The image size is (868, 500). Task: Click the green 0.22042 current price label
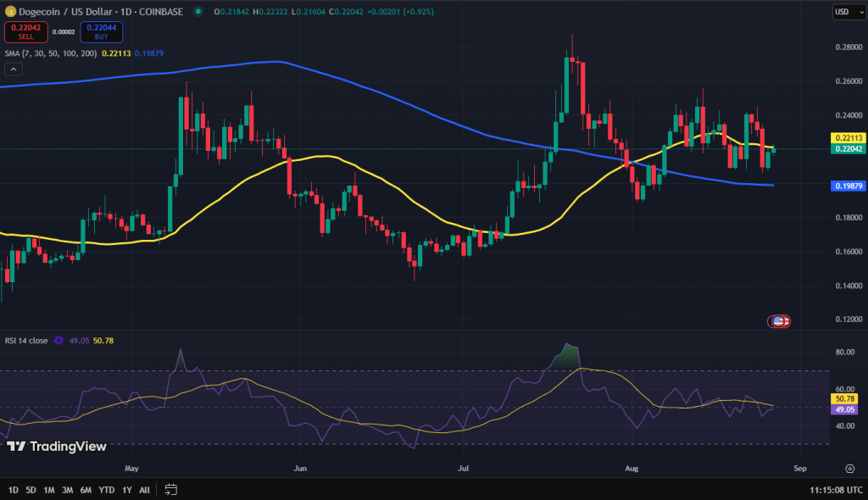coord(849,148)
